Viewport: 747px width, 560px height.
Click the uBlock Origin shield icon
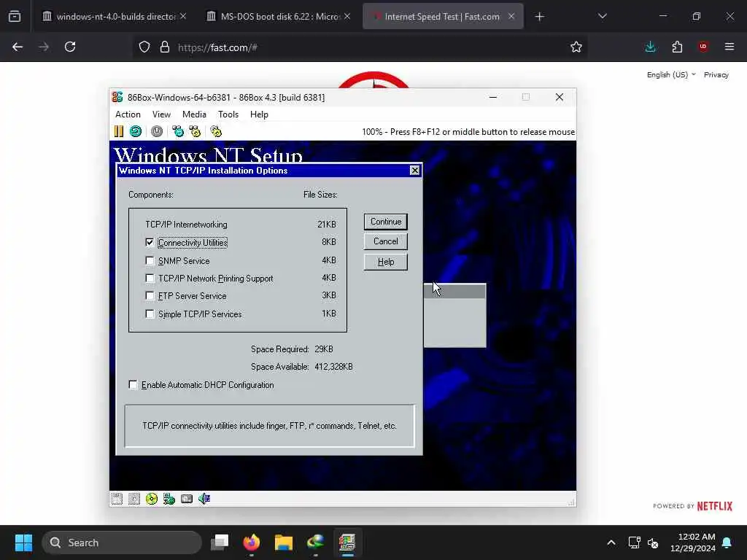703,47
